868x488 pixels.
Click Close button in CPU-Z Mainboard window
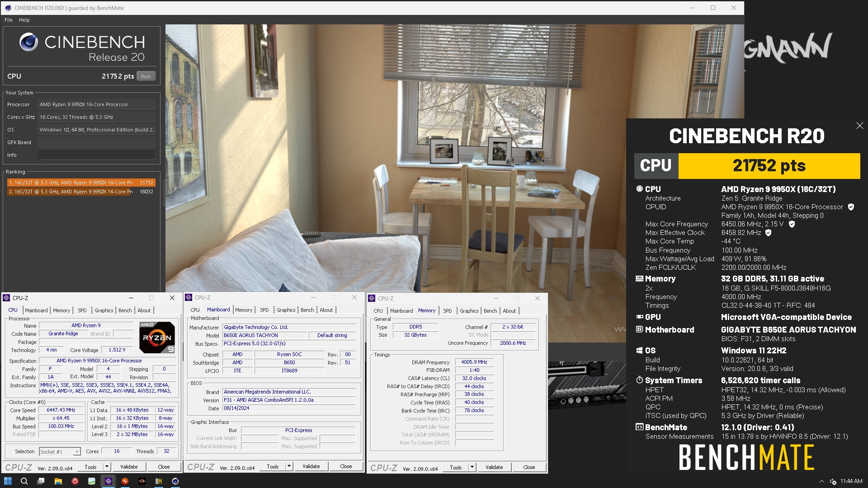346,466
